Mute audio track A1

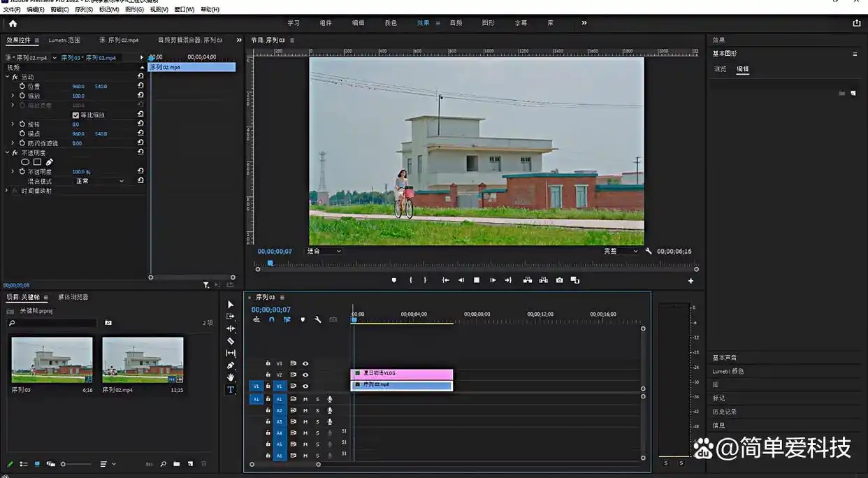pos(305,400)
